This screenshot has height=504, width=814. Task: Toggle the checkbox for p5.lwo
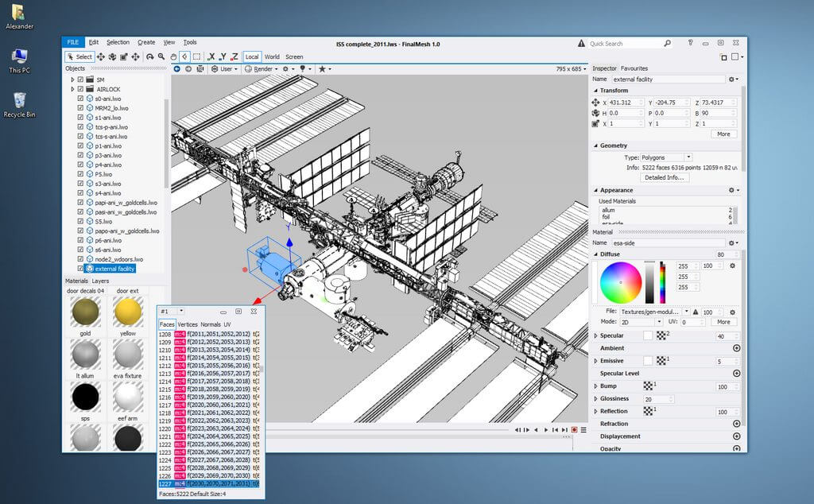pos(79,174)
